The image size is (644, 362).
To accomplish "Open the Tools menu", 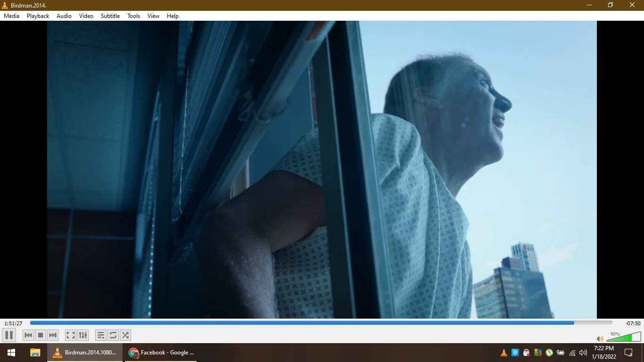I will pos(134,16).
